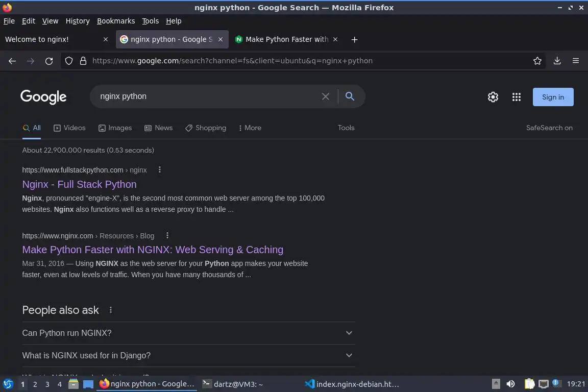
Task: Open the taskbar start menu icon
Action: (8, 384)
